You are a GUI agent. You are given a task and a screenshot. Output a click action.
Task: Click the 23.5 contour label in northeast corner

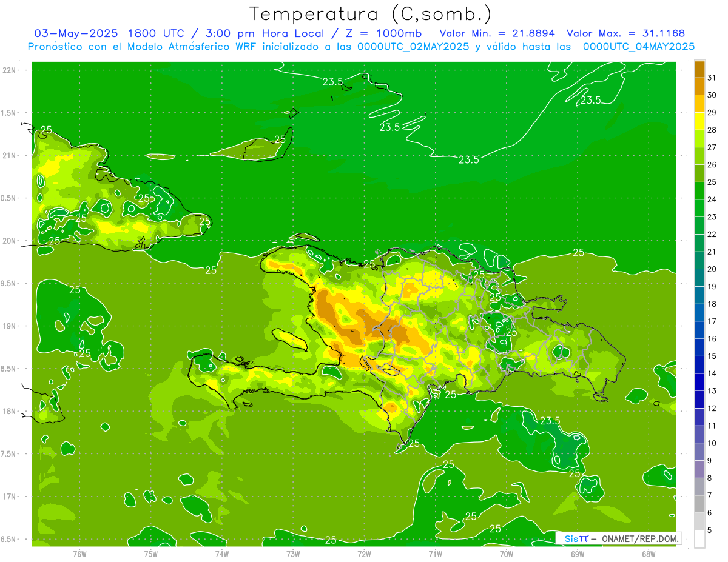[x=591, y=101]
